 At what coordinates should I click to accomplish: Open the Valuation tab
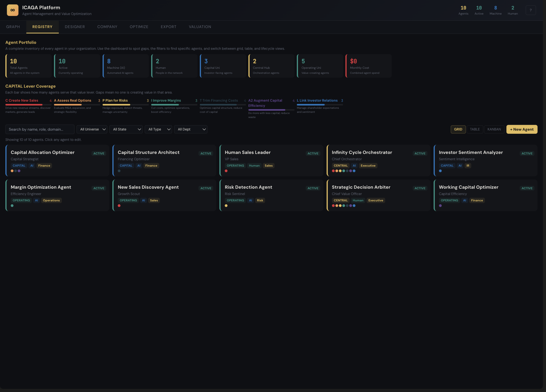pyautogui.click(x=200, y=27)
